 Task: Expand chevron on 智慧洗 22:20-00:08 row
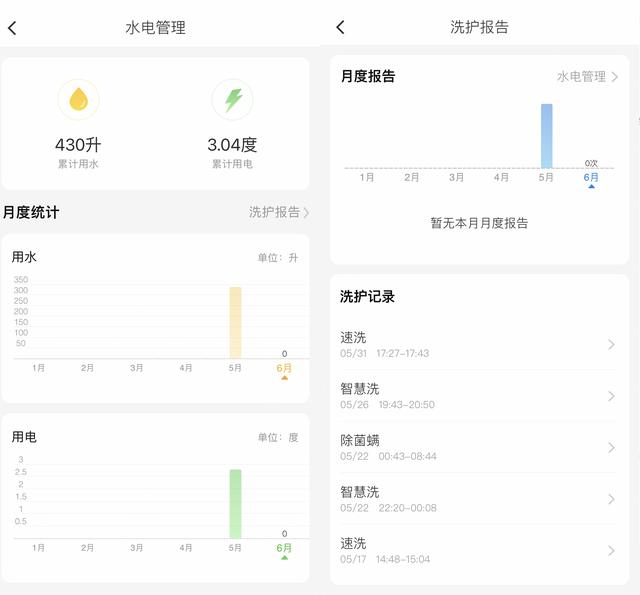pyautogui.click(x=611, y=499)
